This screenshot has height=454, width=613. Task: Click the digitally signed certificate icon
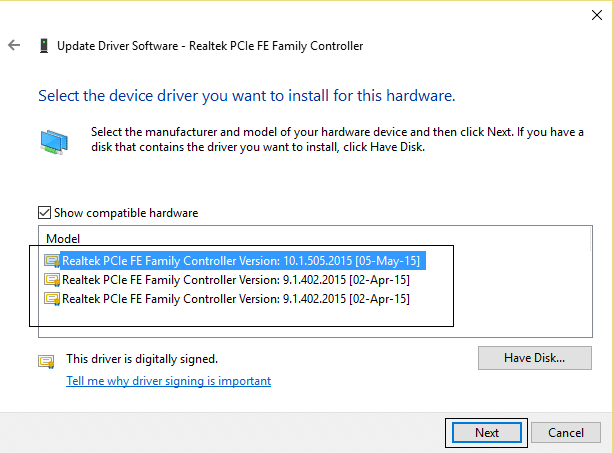pyautogui.click(x=46, y=361)
